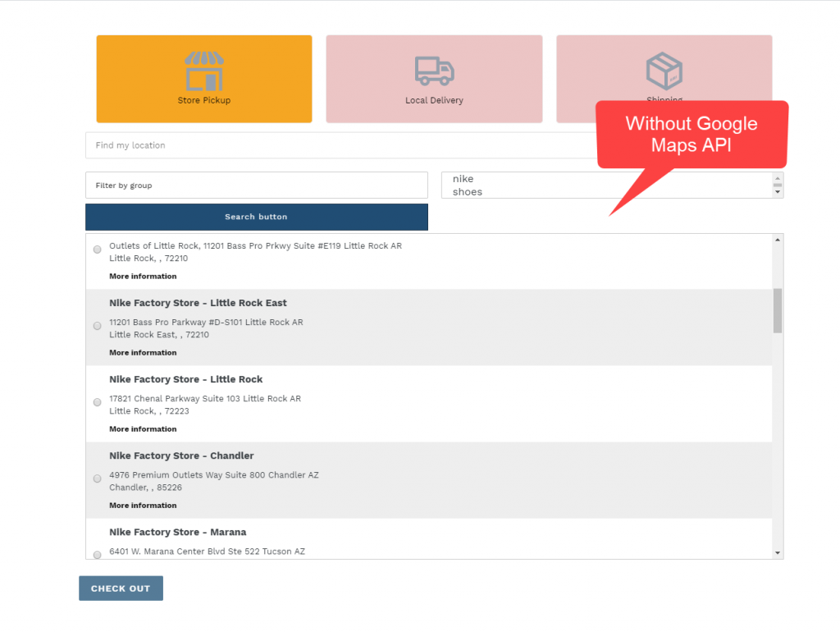This screenshot has height=632, width=840.
Task: Select radio for Nike Factory Store Little Rock East
Action: 98,326
